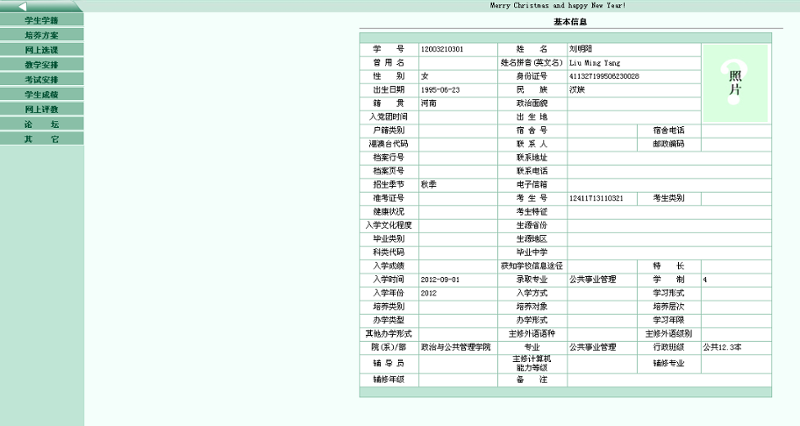This screenshot has width=800, height=426.
Task: Click the 宿舍电话 label
Action: coord(669,131)
